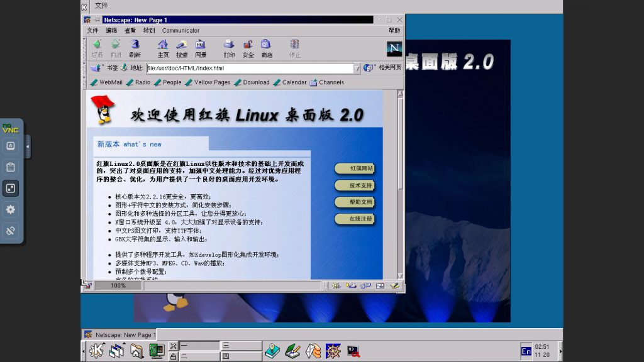The height and width of the screenshot is (362, 644).
Task: Click the page scrollbar up arrow
Action: pos(400,94)
